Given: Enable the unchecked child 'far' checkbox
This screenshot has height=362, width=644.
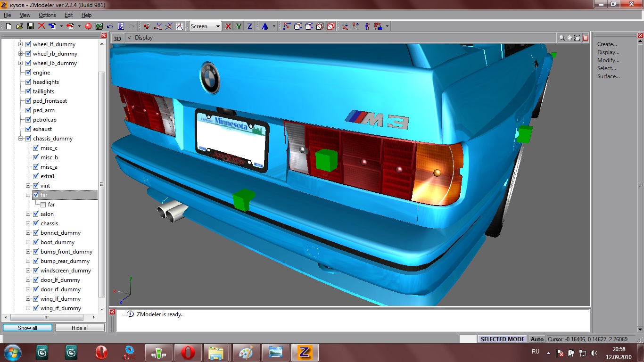Looking at the screenshot, I should (x=43, y=205).
